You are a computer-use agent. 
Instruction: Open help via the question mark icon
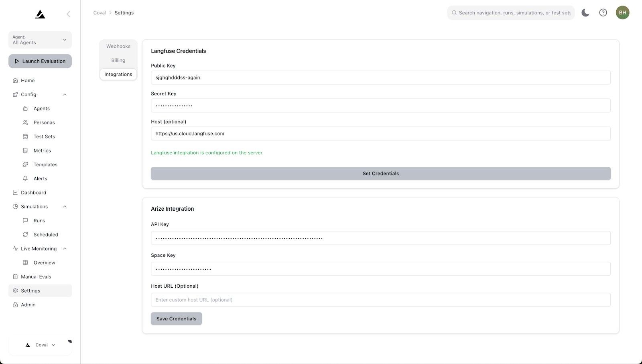point(603,13)
